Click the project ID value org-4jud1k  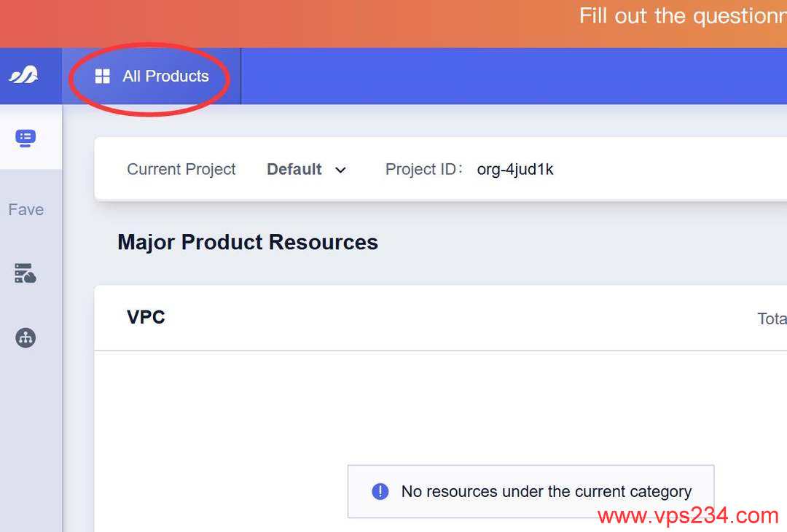point(515,170)
